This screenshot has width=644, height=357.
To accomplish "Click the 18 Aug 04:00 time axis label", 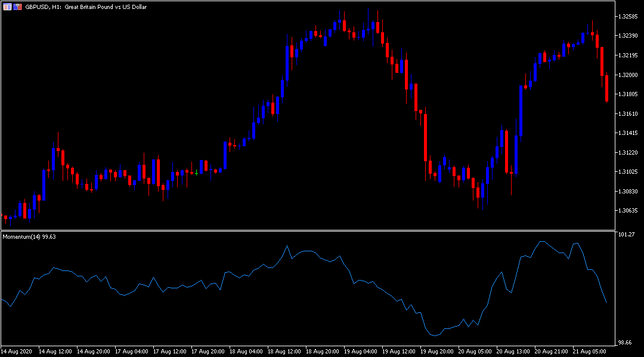I will point(246,352).
